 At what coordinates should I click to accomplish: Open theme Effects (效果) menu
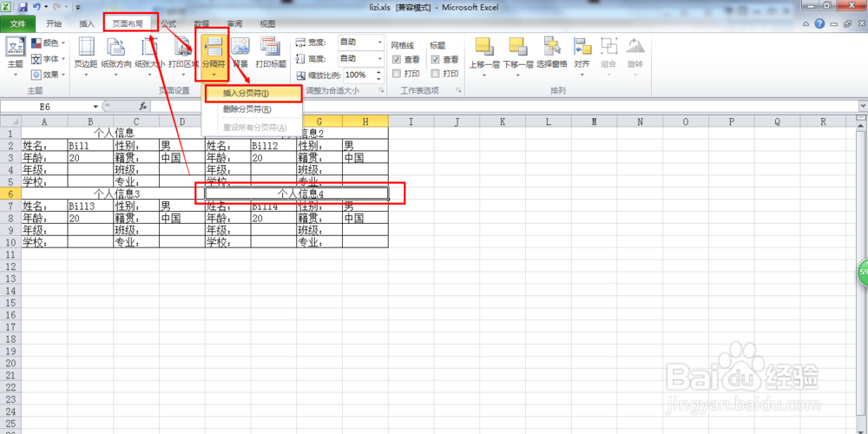49,74
